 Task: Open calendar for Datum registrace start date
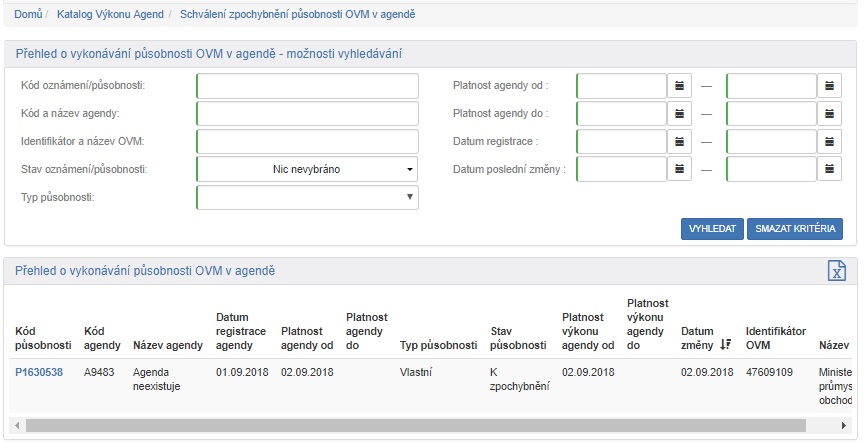(x=679, y=142)
